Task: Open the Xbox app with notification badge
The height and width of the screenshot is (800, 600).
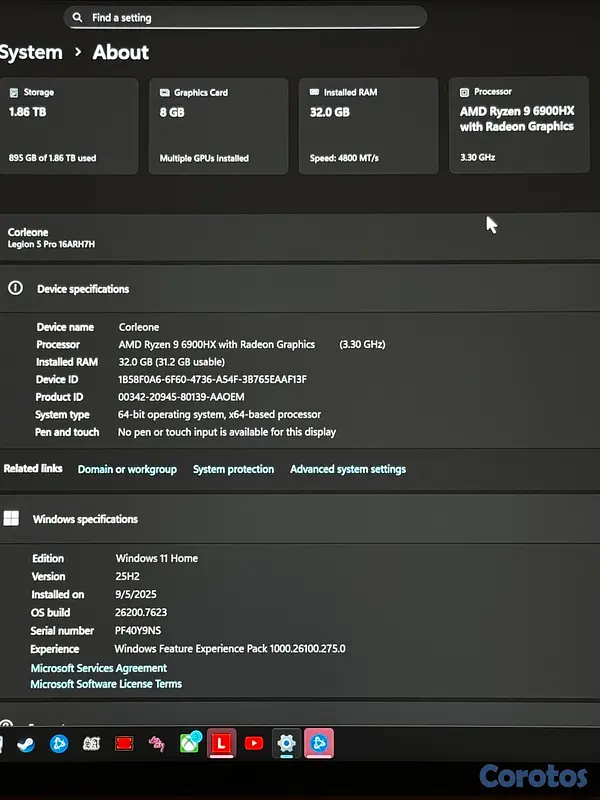Action: (x=190, y=742)
